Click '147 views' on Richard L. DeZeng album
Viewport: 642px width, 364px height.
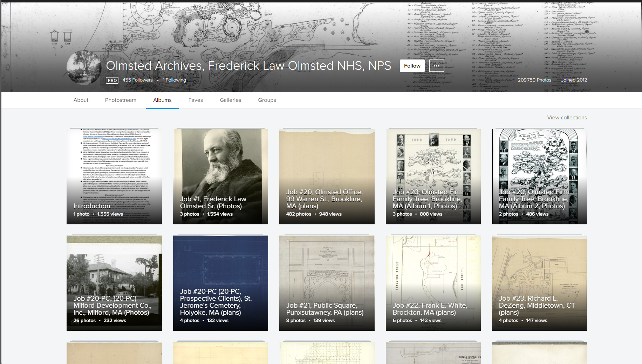(x=537, y=320)
